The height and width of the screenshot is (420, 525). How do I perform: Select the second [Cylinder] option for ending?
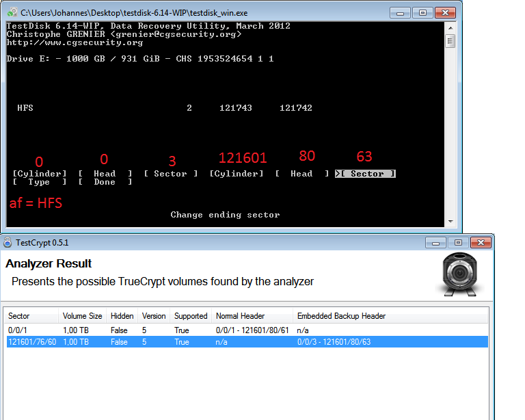pyautogui.click(x=237, y=174)
